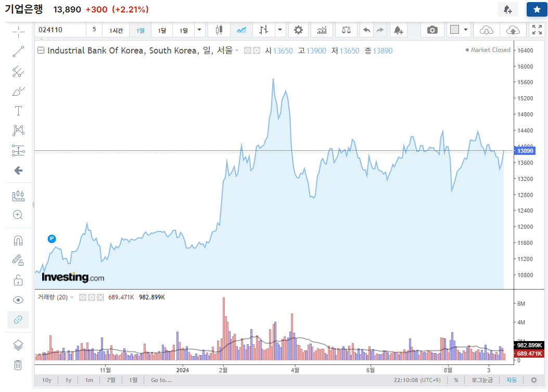Select the XABCD pattern tool
Image resolution: width=548 pixels, height=392 pixels.
pyautogui.click(x=18, y=130)
